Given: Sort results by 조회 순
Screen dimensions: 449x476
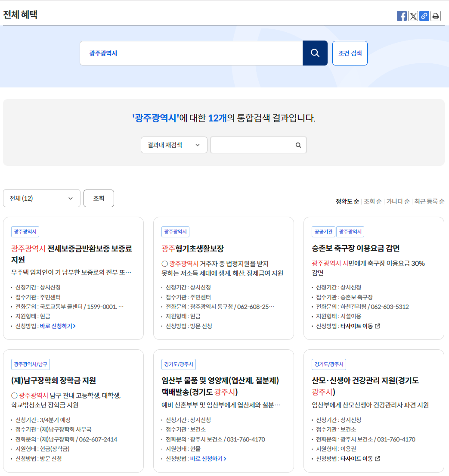Looking at the screenshot, I should 372,201.
